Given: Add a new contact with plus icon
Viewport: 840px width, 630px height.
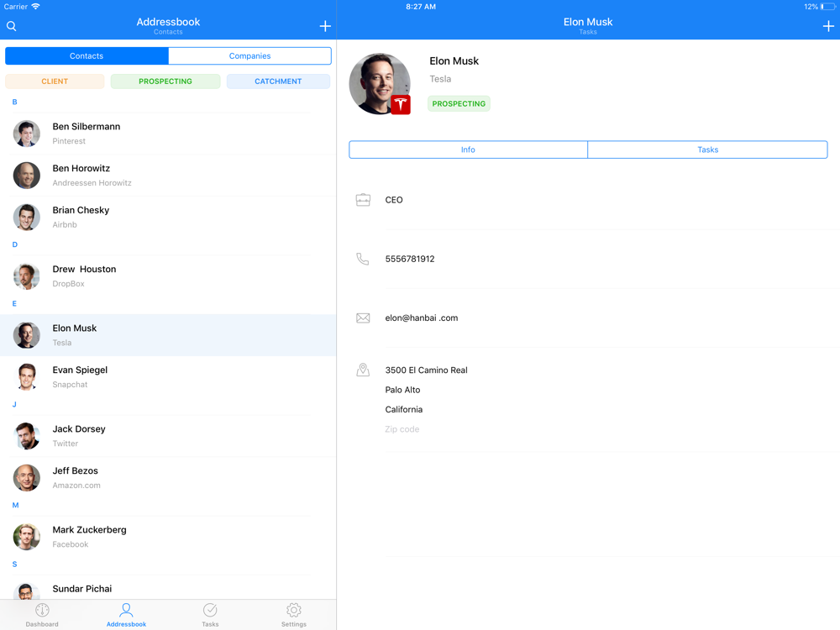Looking at the screenshot, I should pos(325,26).
